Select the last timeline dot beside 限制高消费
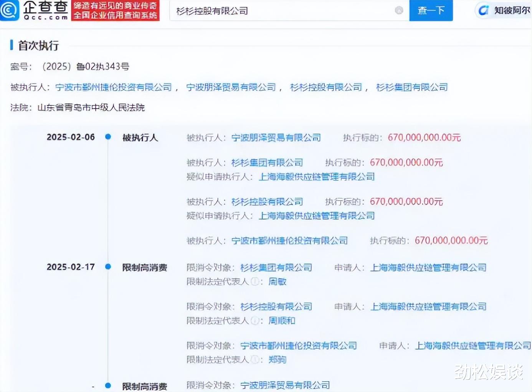 pyautogui.click(x=108, y=385)
